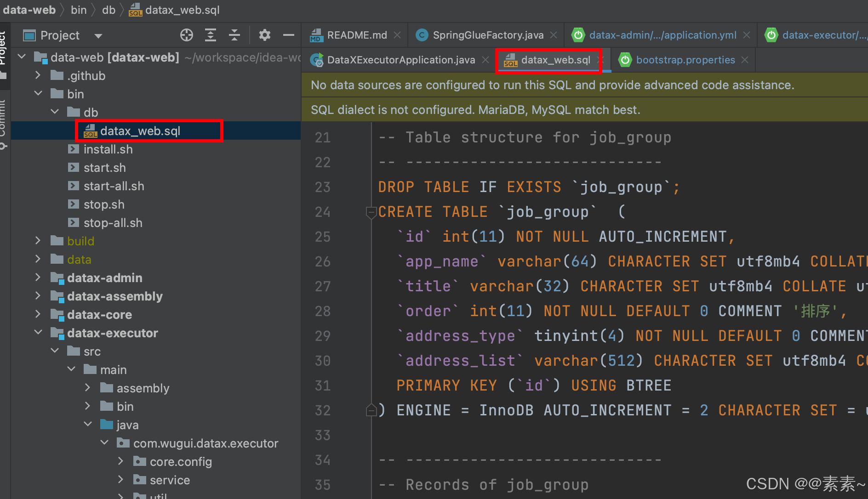
Task: Select stop-all.sh file in tree
Action: [156, 223]
